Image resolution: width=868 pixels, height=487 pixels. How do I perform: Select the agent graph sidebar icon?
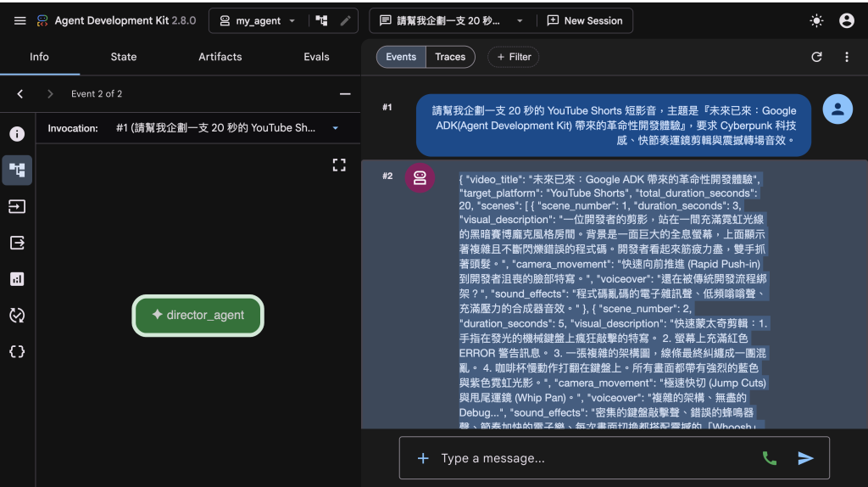point(17,170)
